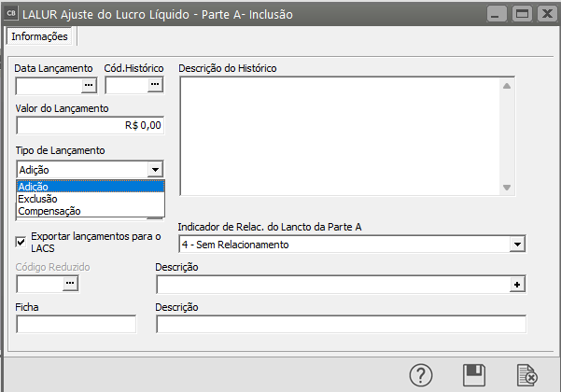Screen dimensions: 561x392
Task: Click the CB application icon in title bar
Action: [12, 13]
